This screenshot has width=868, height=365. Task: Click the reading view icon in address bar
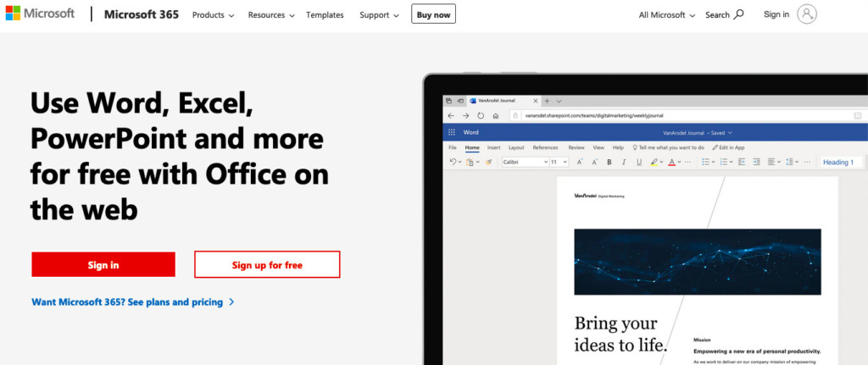coord(858,115)
